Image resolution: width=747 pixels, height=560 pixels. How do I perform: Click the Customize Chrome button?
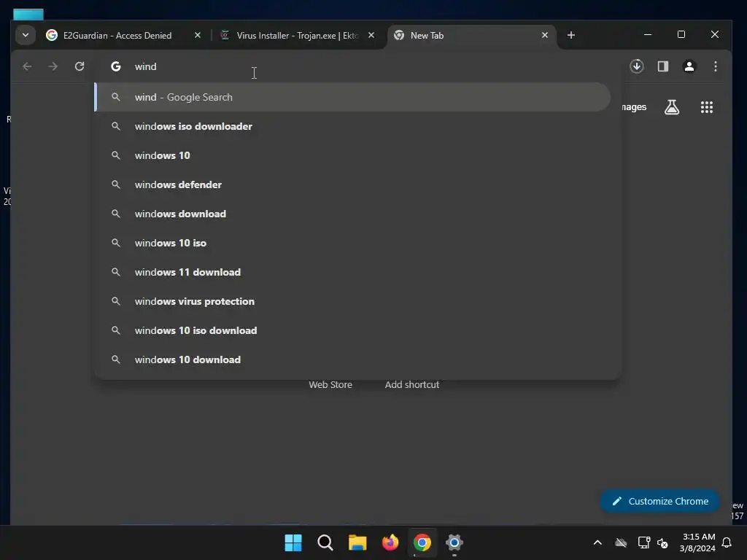pos(659,502)
